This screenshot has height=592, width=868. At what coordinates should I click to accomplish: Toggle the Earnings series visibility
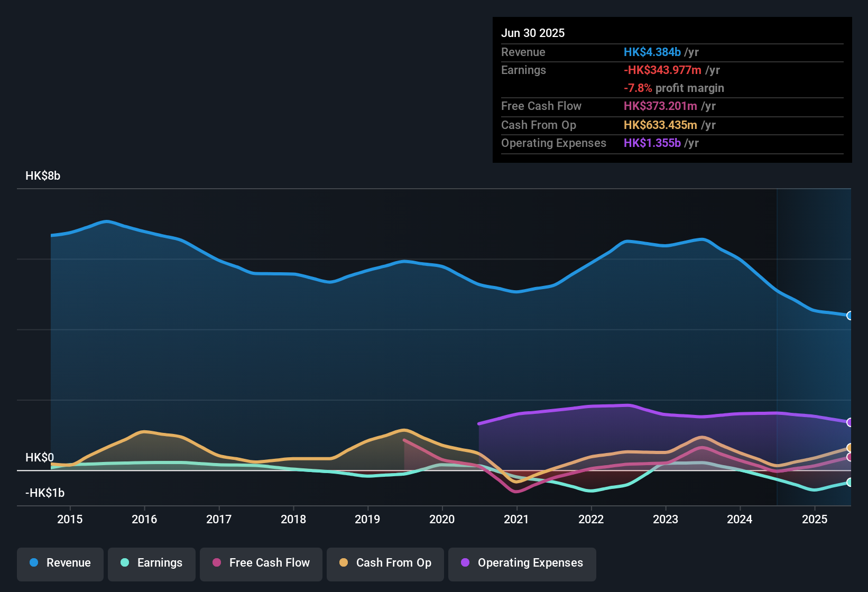[151, 563]
